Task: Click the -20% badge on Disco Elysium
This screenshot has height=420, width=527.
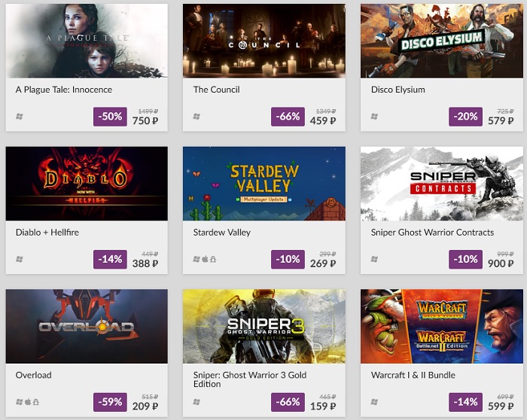Action: pyautogui.click(x=465, y=117)
